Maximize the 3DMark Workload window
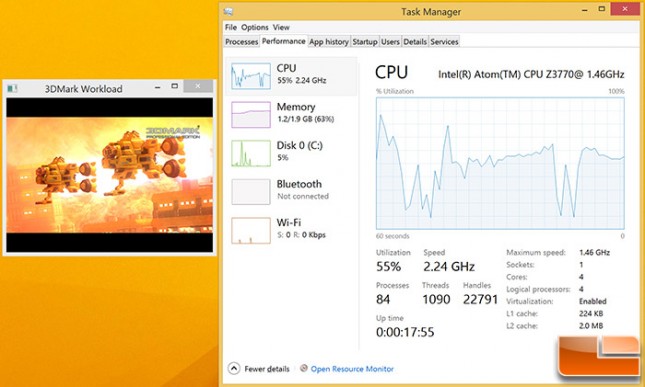645x387 pixels. [174, 86]
